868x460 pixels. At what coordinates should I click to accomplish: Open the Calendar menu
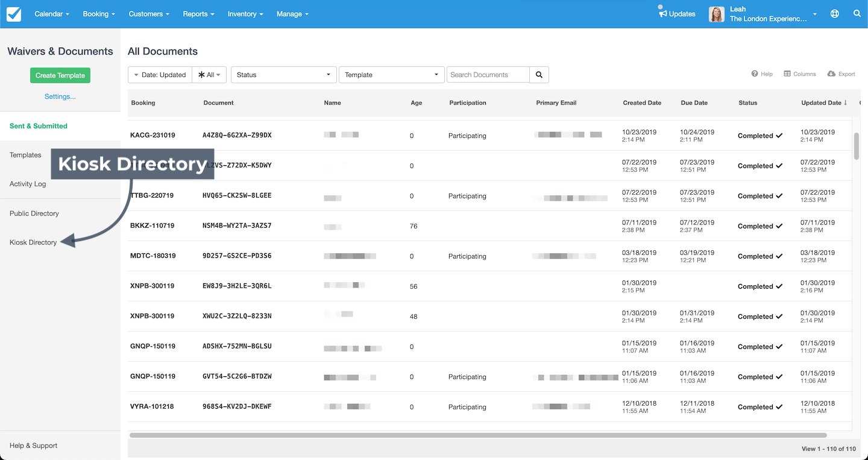point(52,14)
